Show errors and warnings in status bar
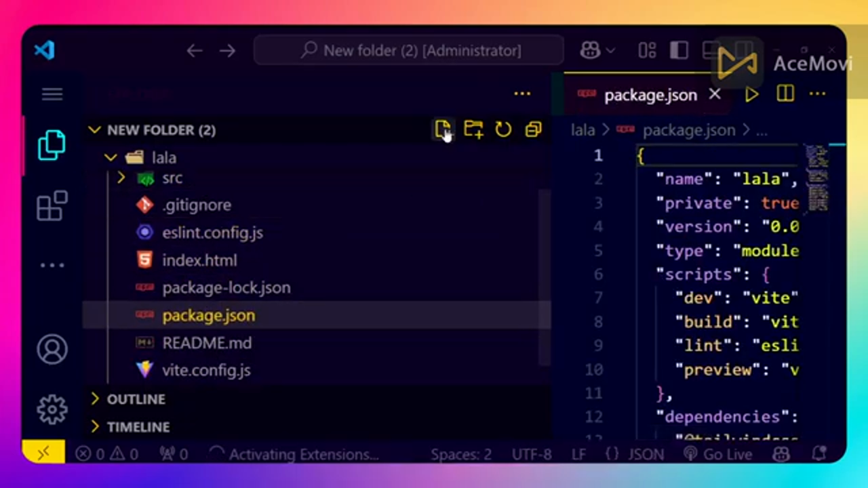 tap(106, 454)
